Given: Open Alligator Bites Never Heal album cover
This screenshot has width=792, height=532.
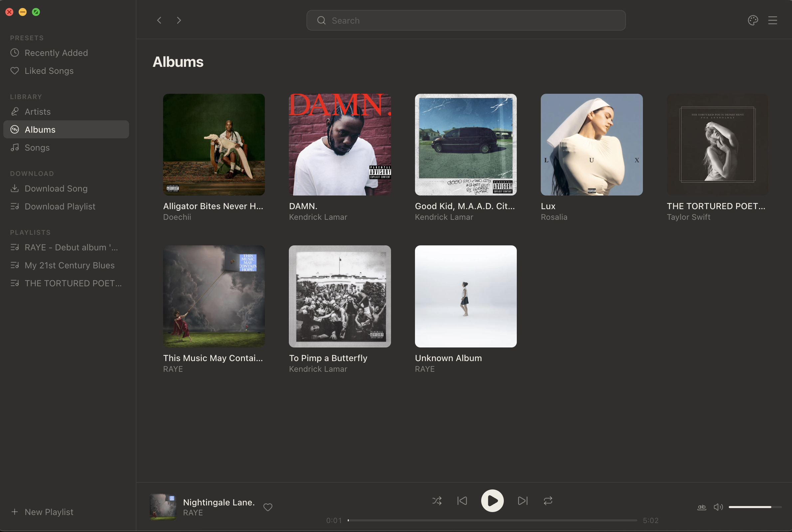Looking at the screenshot, I should tap(214, 145).
